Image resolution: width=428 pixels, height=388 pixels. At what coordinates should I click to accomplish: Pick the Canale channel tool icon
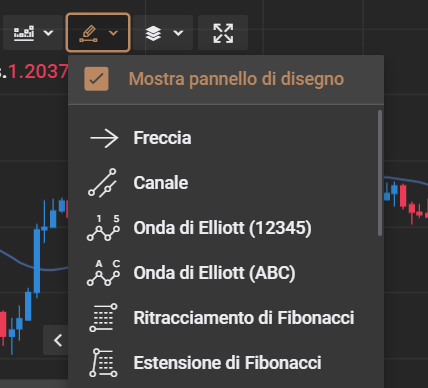point(103,183)
